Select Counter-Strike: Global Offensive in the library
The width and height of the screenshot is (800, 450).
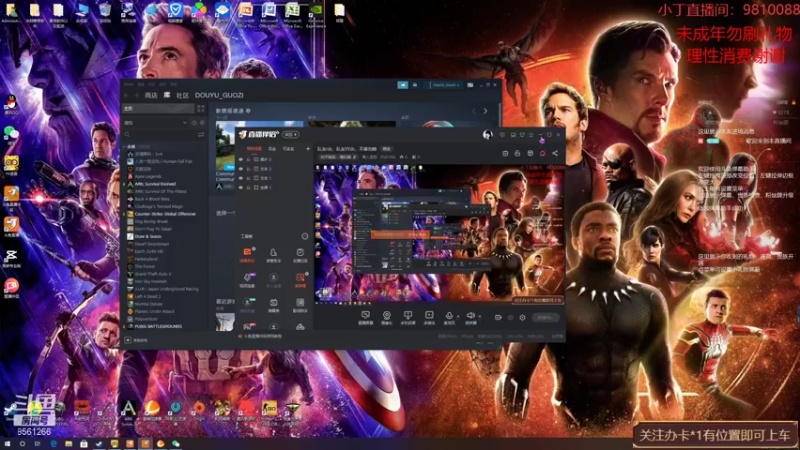[x=165, y=214]
